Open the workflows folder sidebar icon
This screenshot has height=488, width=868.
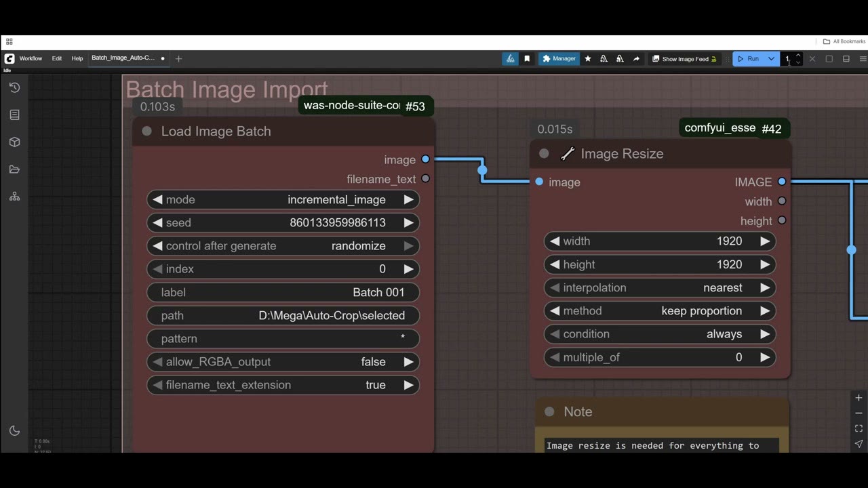pyautogui.click(x=14, y=169)
